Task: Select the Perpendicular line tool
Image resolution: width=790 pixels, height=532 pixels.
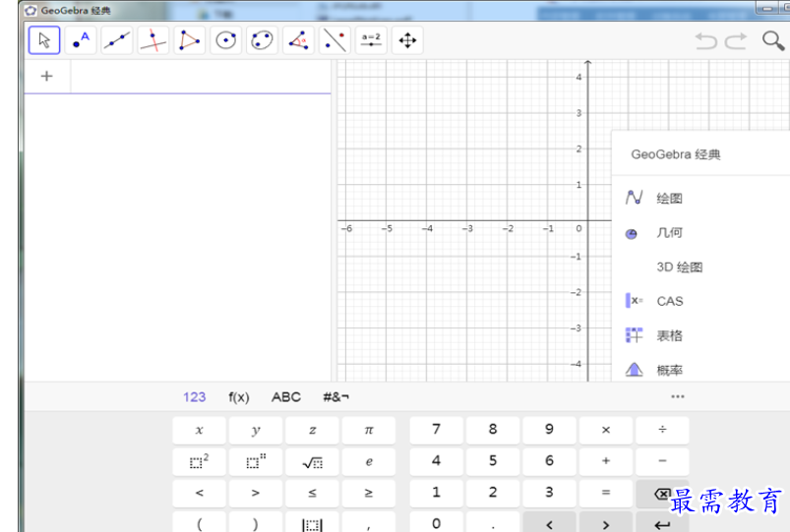Action: (153, 40)
